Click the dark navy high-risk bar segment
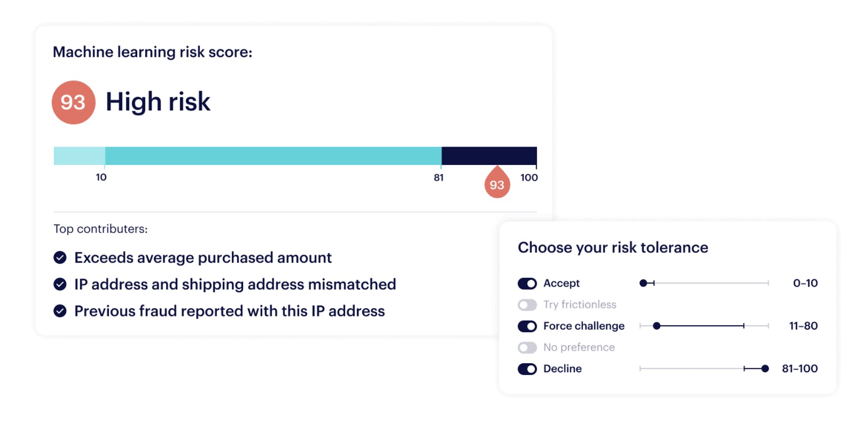 (x=489, y=156)
